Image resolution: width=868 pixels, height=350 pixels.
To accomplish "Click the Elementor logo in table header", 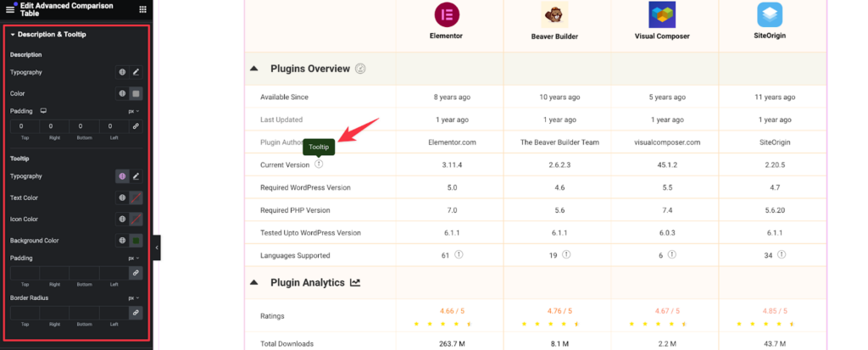I will click(446, 15).
